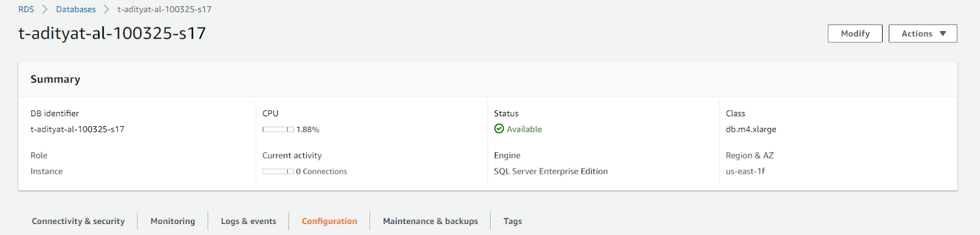Click the Current activity label

[292, 155]
